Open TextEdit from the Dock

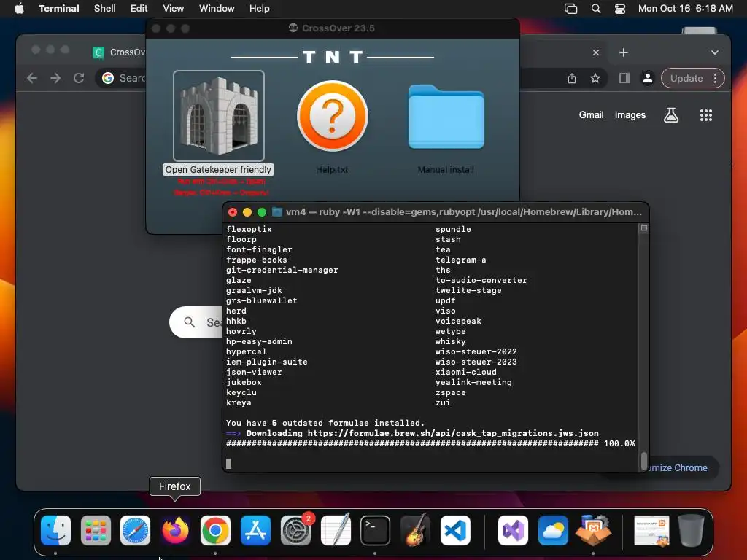[336, 530]
